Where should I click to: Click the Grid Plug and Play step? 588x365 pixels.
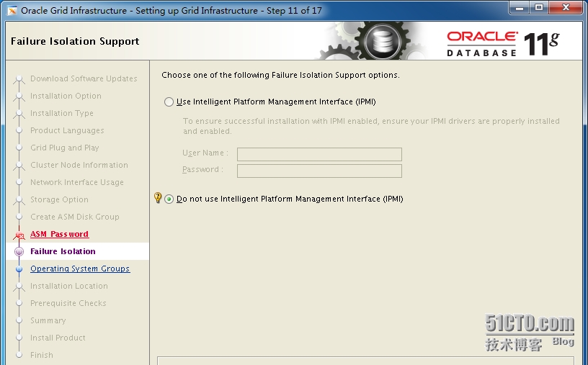point(65,148)
